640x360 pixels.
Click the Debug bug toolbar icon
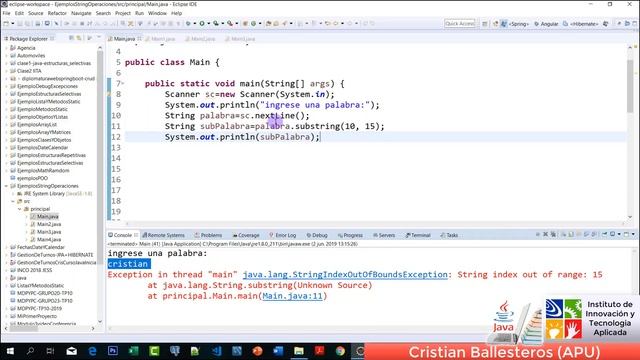188,24
